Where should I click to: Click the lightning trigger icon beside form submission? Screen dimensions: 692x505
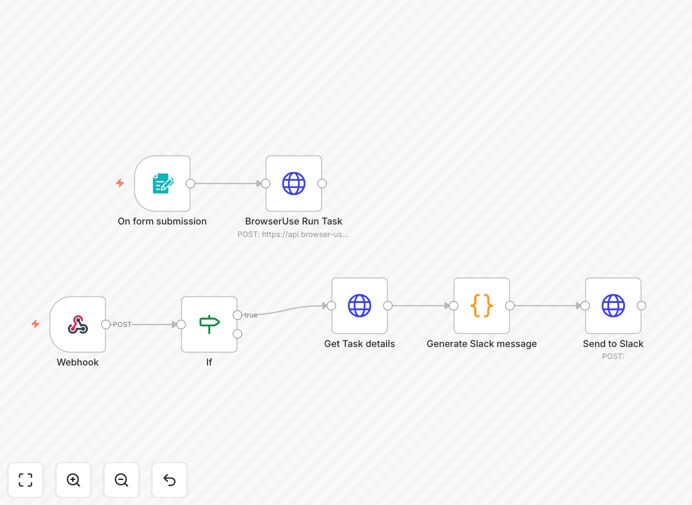[120, 183]
